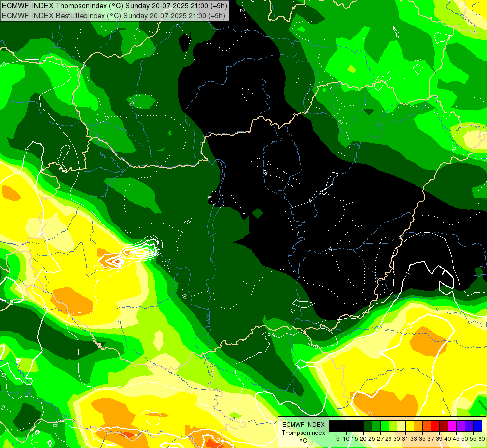
Task: Select the bright green 27–29 legend swatch
Action: coord(385,426)
